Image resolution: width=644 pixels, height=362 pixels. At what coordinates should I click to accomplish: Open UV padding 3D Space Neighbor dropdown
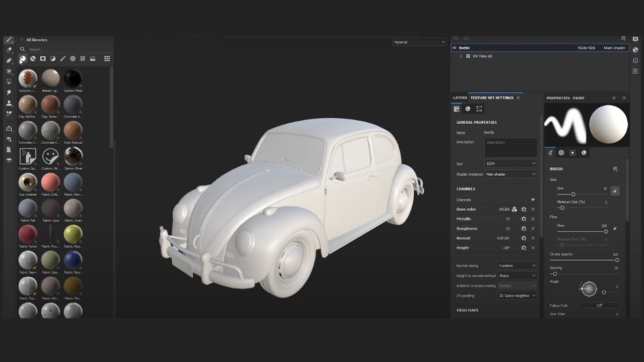pyautogui.click(x=517, y=295)
